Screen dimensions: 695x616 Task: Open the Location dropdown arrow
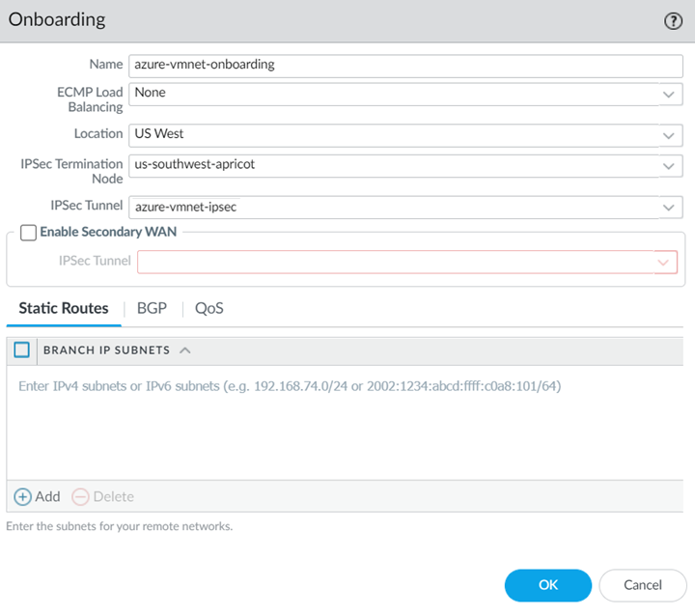click(x=670, y=135)
